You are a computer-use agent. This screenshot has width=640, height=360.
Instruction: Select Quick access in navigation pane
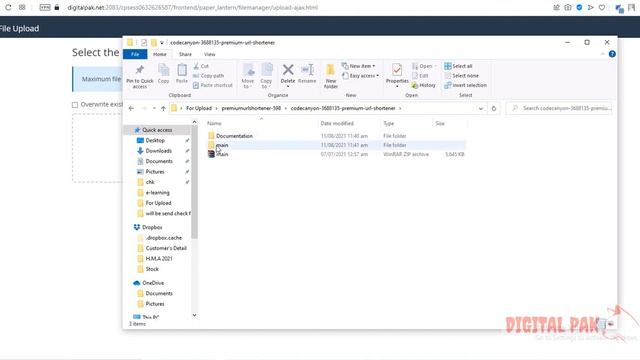tap(157, 130)
